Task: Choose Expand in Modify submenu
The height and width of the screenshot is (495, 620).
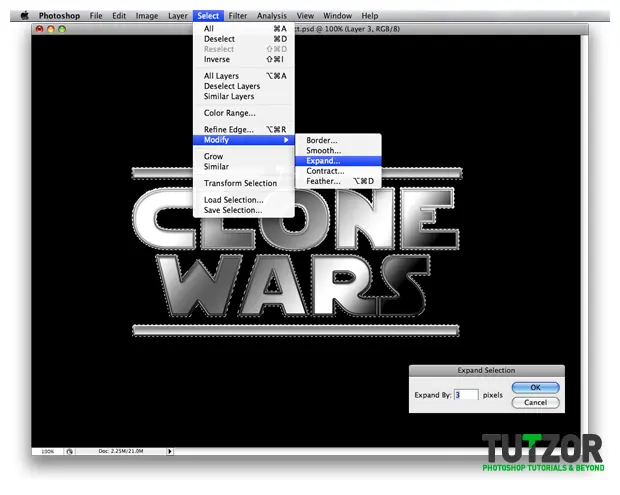Action: click(338, 161)
